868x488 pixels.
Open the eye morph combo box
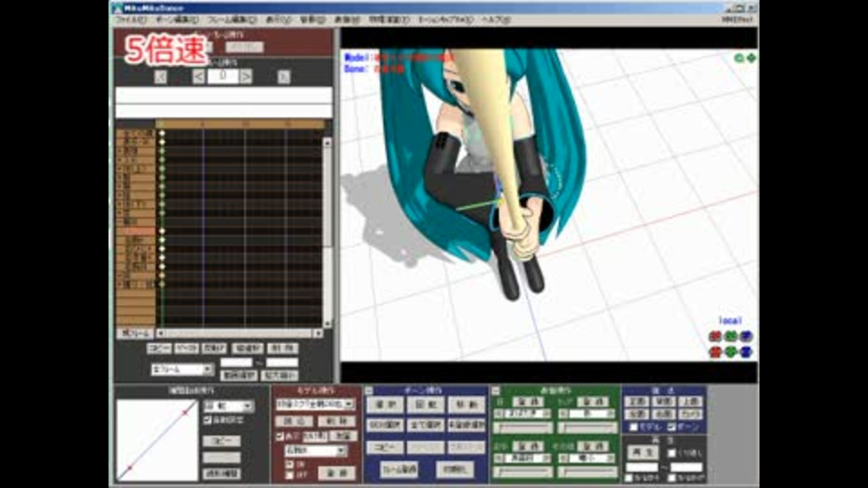click(522, 413)
